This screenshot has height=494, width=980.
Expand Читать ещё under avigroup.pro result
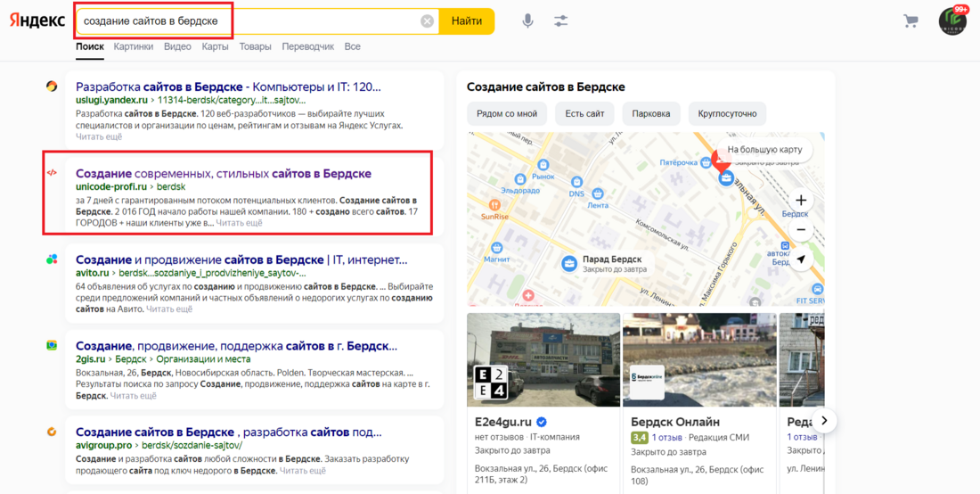tap(303, 471)
